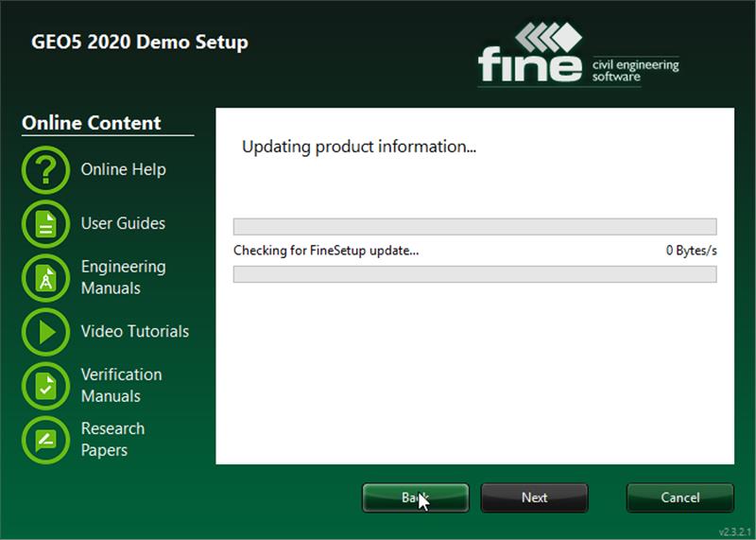Click the Online Content heading

tap(92, 123)
